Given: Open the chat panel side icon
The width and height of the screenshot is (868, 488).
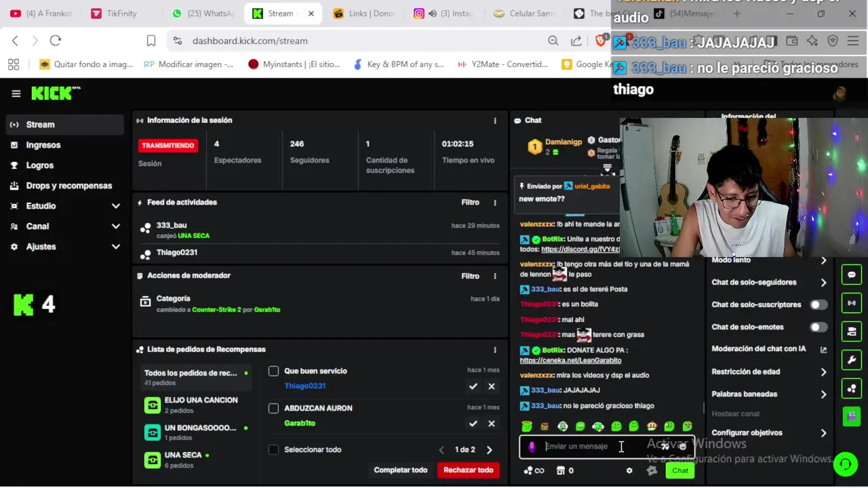Looking at the screenshot, I should pyautogui.click(x=852, y=275).
